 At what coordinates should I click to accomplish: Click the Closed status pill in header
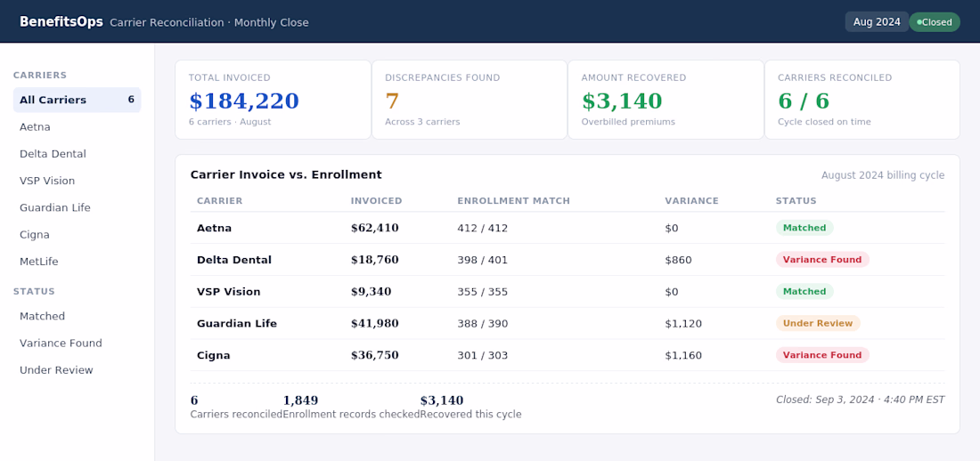[x=935, y=22]
